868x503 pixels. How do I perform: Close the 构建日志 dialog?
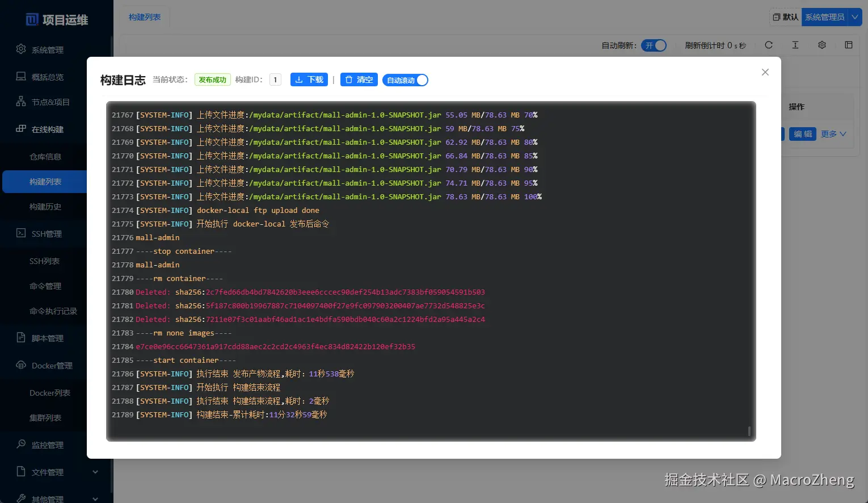765,72
